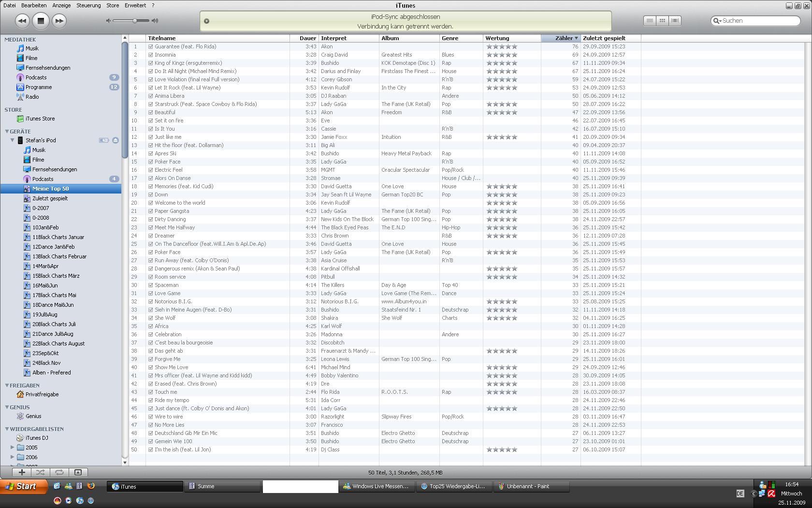Create a new playlist with plus button
This screenshot has height=508, width=812.
click(22, 472)
